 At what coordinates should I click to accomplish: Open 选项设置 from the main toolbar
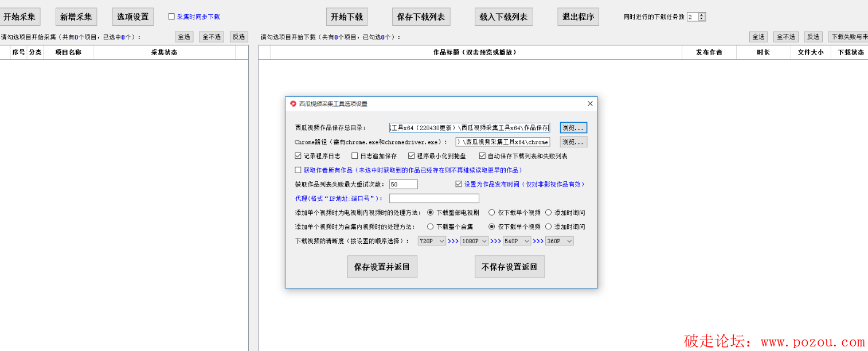[133, 17]
